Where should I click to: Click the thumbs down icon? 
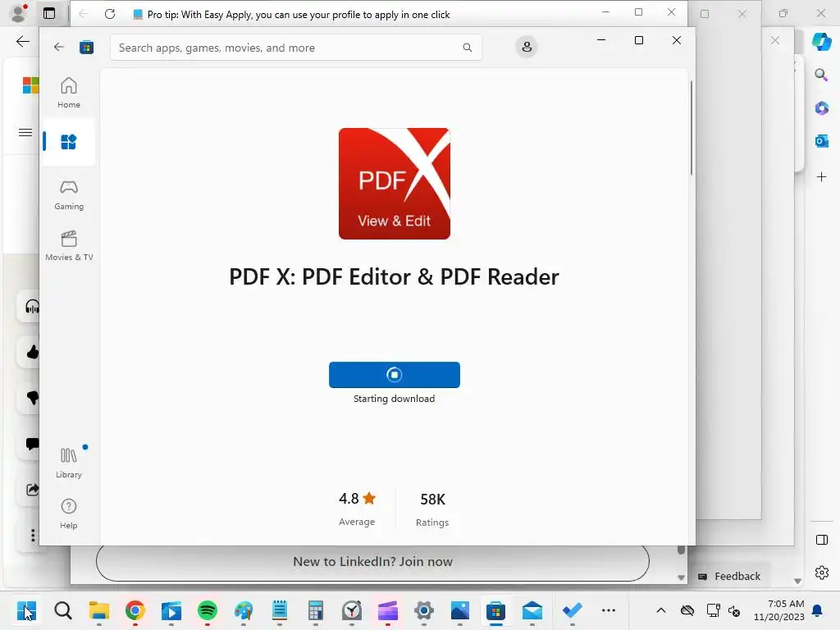point(32,398)
